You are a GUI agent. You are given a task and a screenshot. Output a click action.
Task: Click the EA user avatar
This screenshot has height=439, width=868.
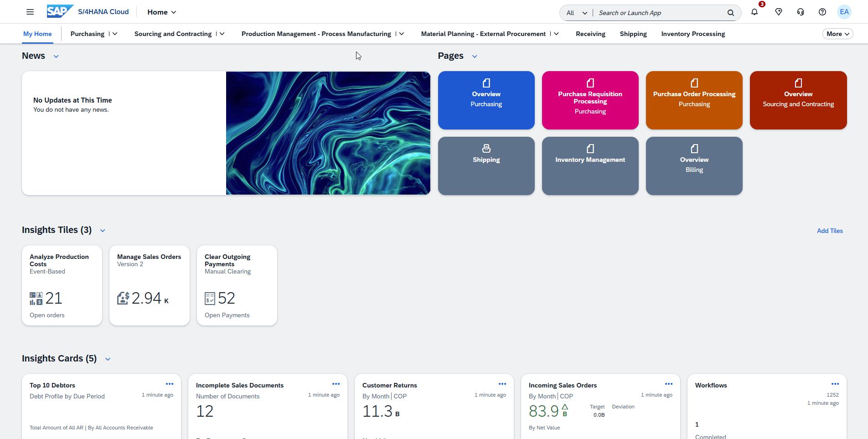tap(844, 12)
